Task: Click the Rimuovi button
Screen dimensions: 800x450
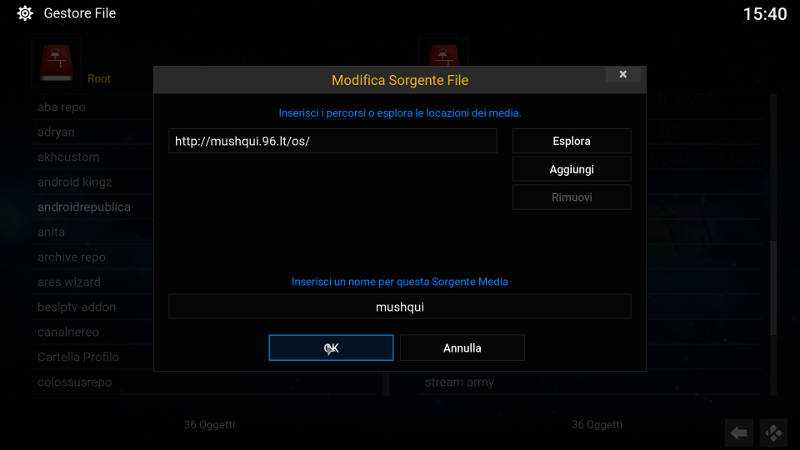Action: click(x=571, y=197)
